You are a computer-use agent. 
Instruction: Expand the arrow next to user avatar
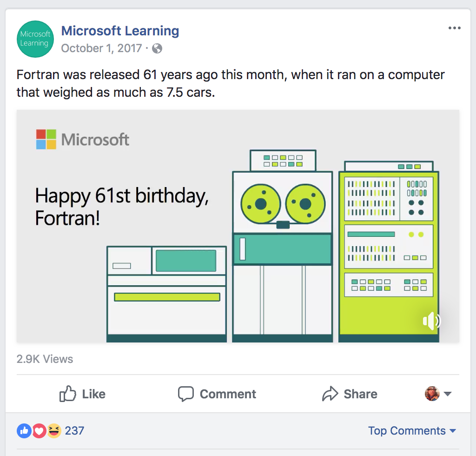point(448,394)
